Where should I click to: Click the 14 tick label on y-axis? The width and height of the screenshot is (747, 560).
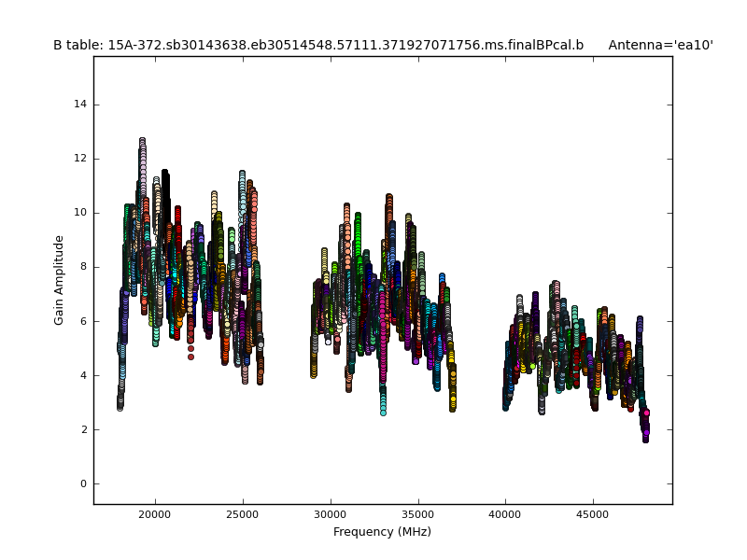[x=81, y=104]
